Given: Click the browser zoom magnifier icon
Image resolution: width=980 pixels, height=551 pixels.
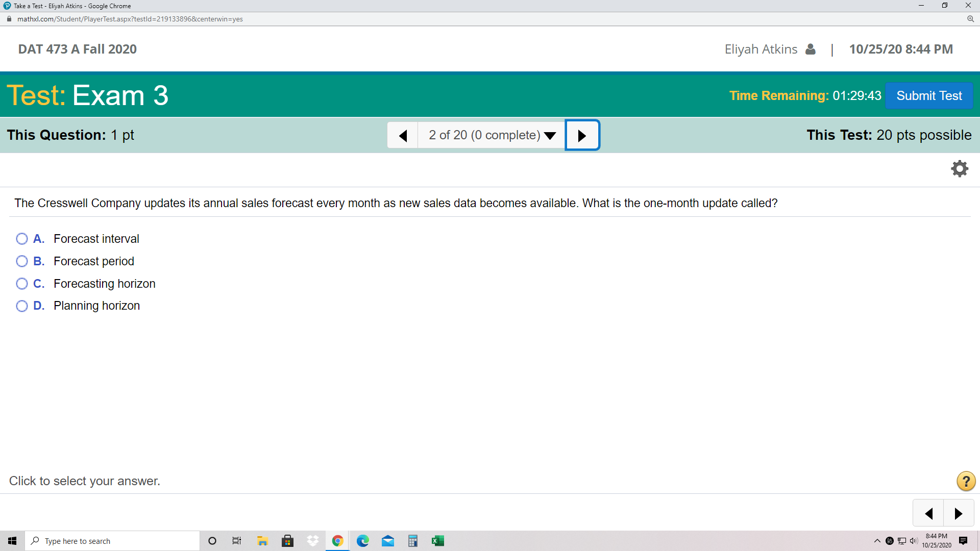Looking at the screenshot, I should (x=970, y=19).
